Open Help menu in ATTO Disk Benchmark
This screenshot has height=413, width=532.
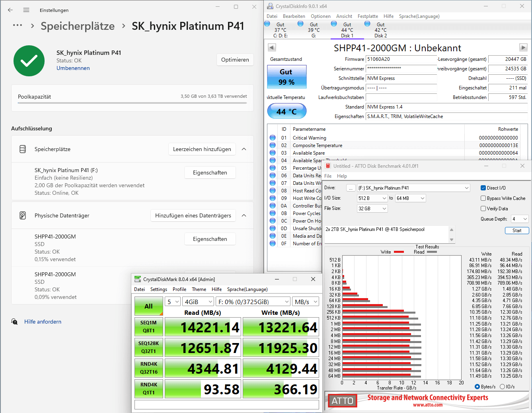(x=342, y=176)
